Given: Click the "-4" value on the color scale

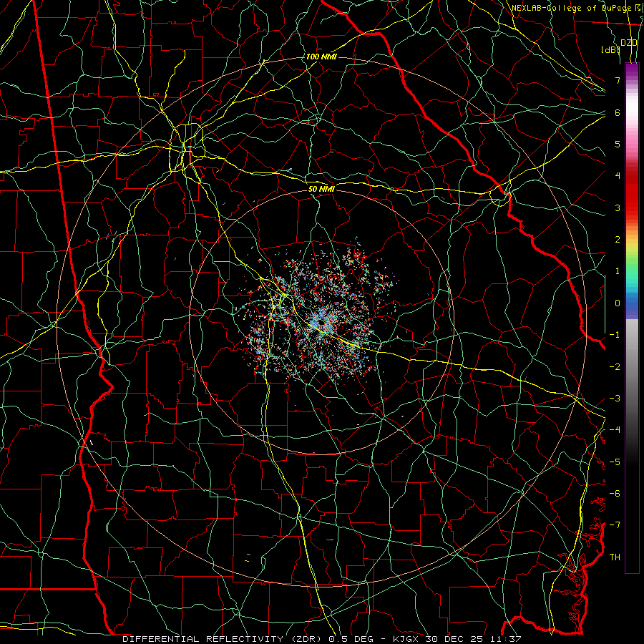Looking at the screenshot, I should [615, 430].
